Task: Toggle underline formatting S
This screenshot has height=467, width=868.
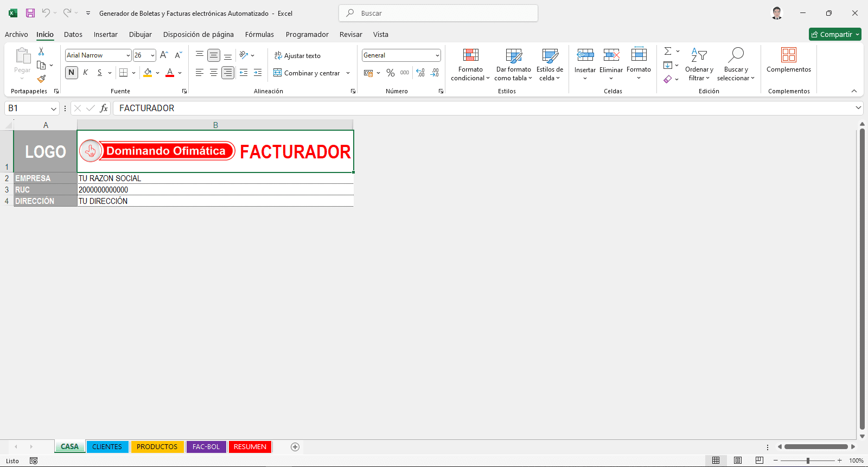Action: 99,73
